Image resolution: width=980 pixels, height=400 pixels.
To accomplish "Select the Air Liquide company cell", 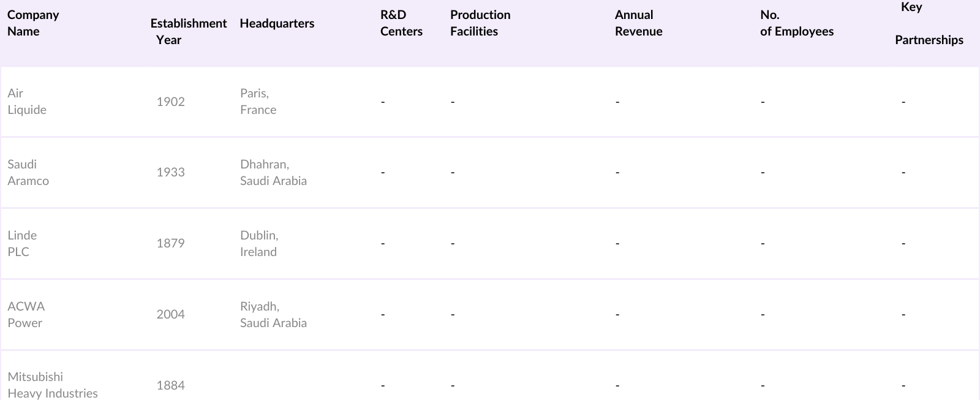I will pos(27,102).
